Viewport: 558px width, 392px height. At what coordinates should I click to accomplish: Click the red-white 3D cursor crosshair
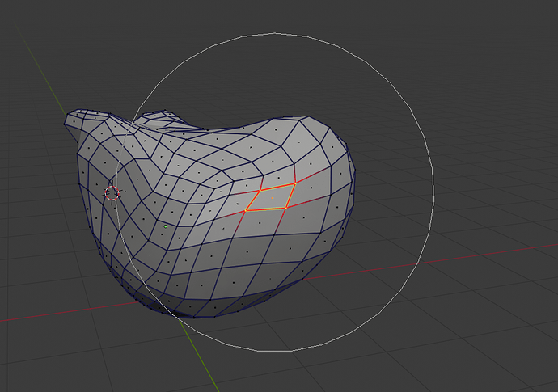coord(112,193)
